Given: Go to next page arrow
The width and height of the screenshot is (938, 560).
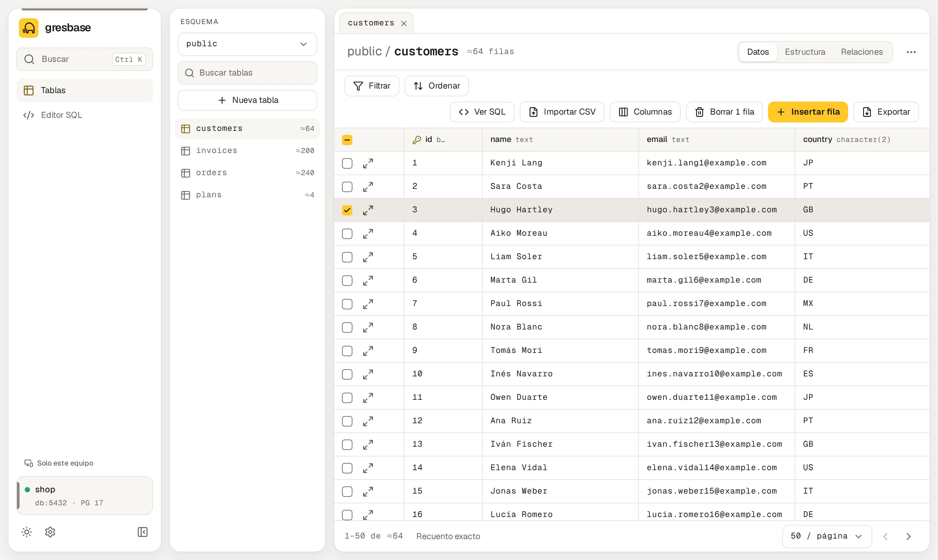Looking at the screenshot, I should (909, 536).
